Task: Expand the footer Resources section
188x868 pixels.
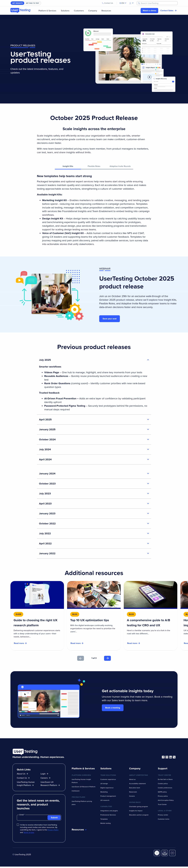Action: [79, 830]
